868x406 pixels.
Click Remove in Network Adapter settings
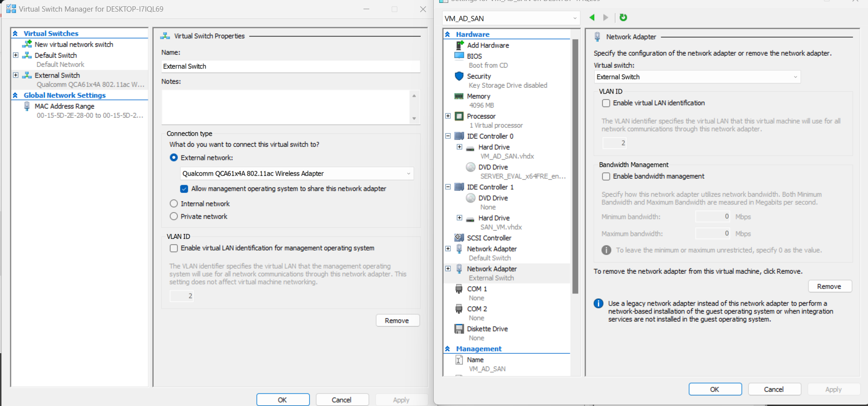830,286
